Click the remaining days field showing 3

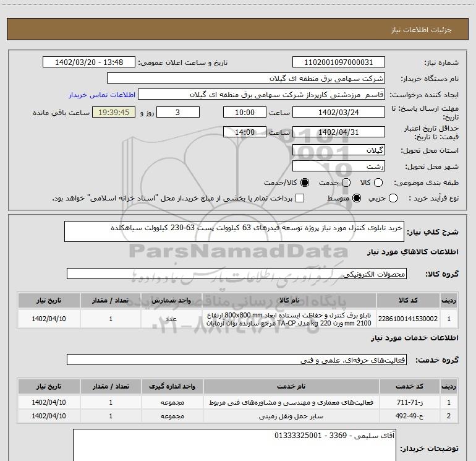[178, 112]
